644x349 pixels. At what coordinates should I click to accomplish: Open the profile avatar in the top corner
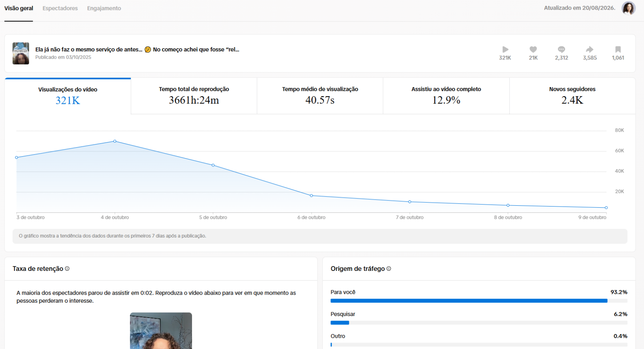coord(628,8)
